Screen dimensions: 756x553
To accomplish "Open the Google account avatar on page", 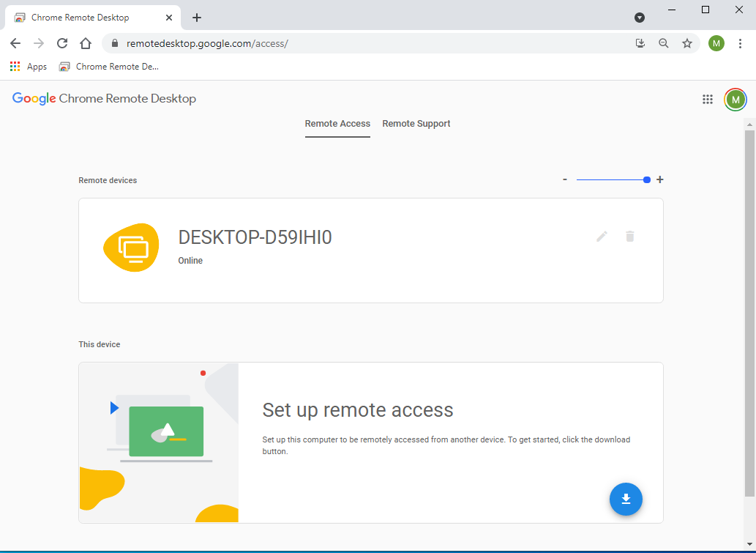I will coord(736,100).
